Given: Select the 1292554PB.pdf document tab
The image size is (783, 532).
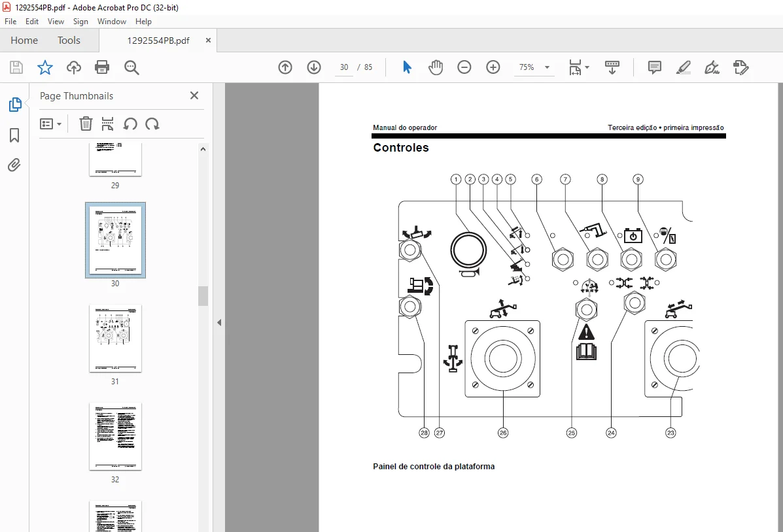Looking at the screenshot, I should coord(158,41).
